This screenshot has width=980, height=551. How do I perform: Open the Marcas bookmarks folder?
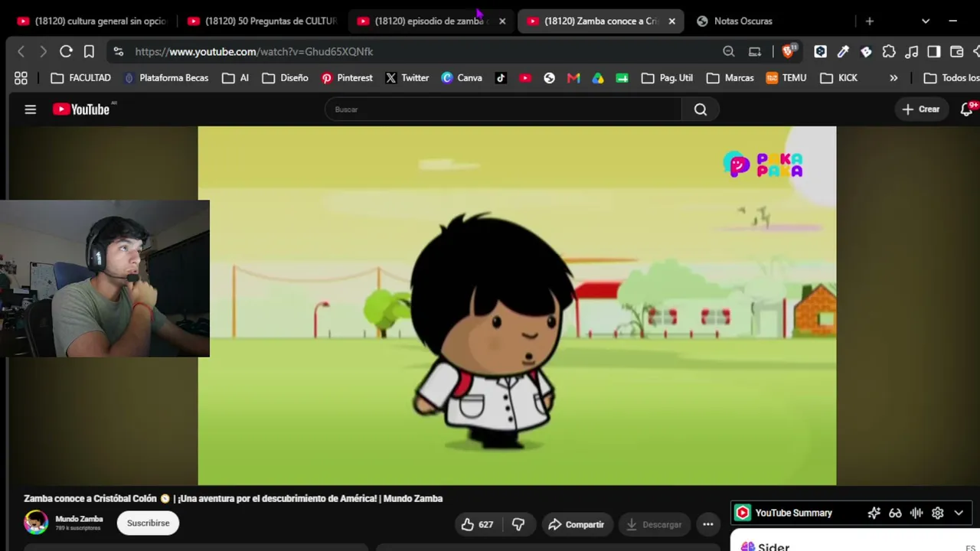[730, 78]
